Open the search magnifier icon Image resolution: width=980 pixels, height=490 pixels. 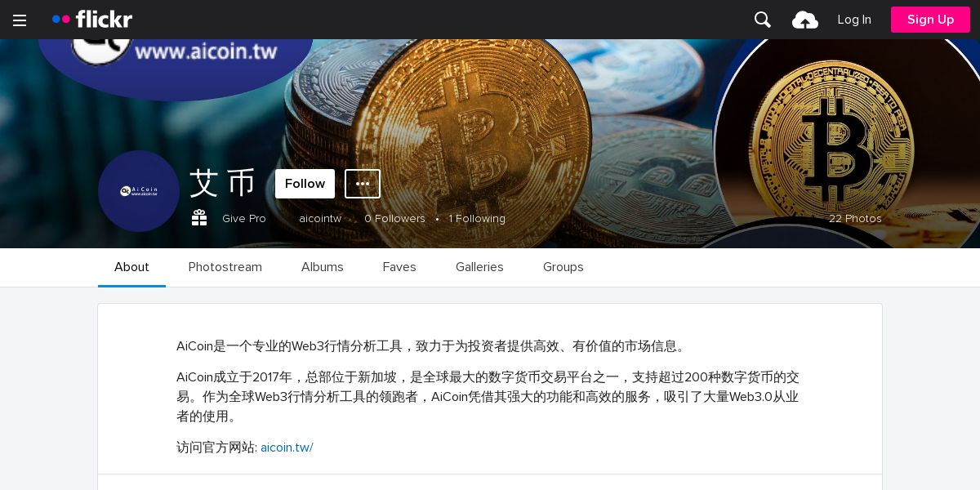(x=763, y=20)
